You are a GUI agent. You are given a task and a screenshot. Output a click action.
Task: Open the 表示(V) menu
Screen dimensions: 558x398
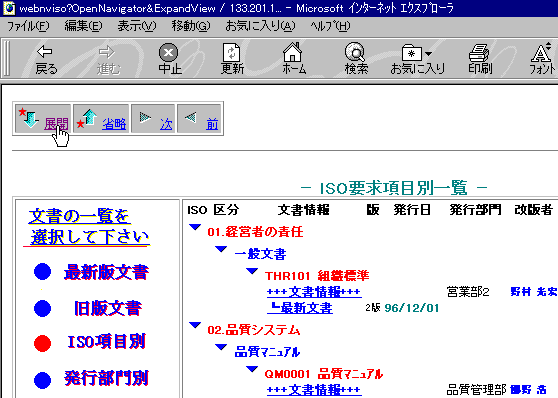(x=137, y=26)
